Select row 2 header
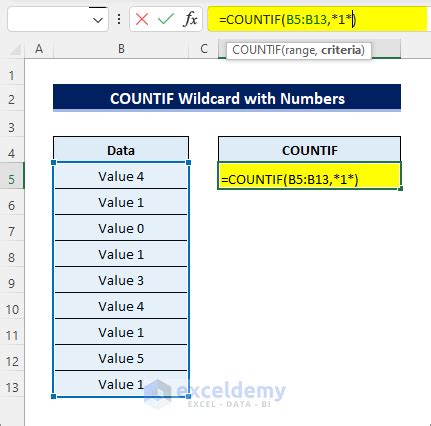The width and height of the screenshot is (431, 426). point(12,99)
